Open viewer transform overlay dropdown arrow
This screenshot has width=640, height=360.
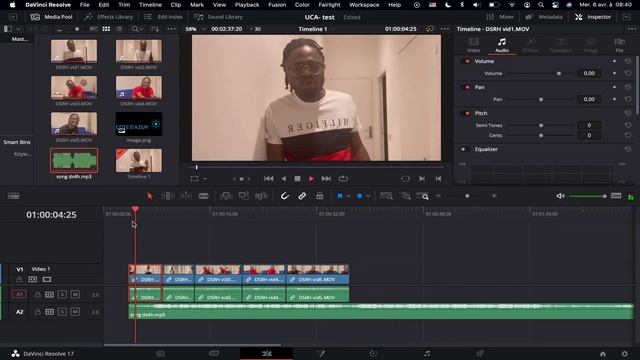pos(205,179)
